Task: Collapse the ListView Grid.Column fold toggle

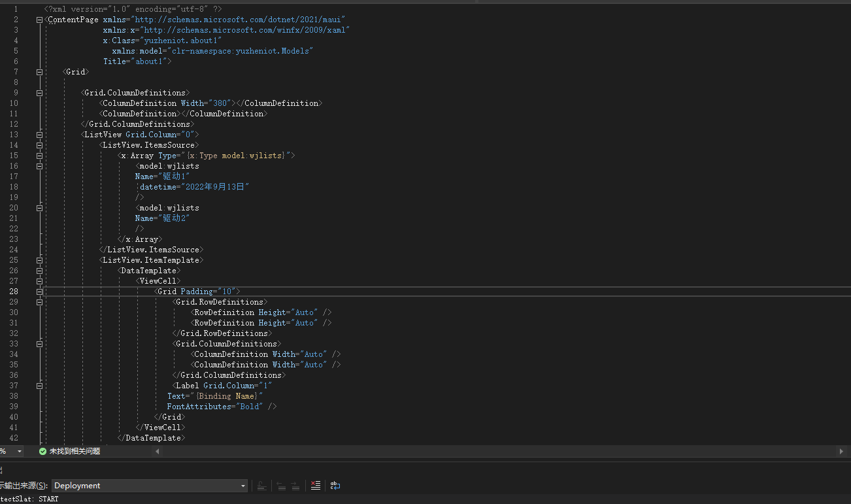Action: click(40, 135)
